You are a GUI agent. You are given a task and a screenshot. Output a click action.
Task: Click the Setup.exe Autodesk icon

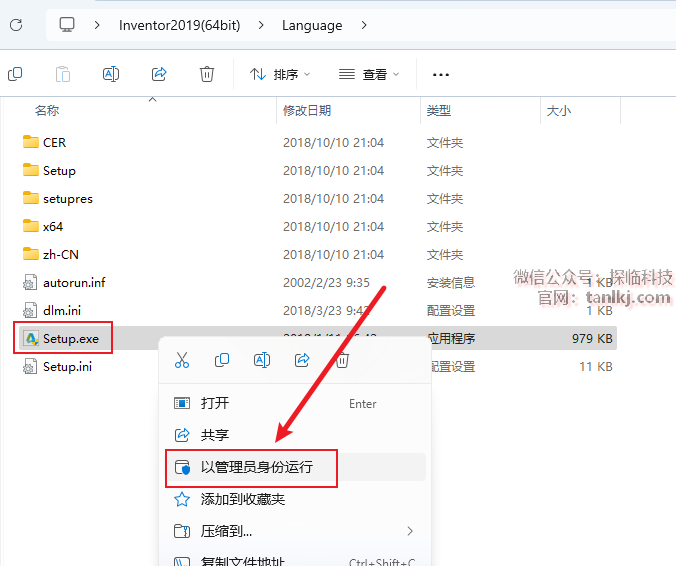[31, 339]
